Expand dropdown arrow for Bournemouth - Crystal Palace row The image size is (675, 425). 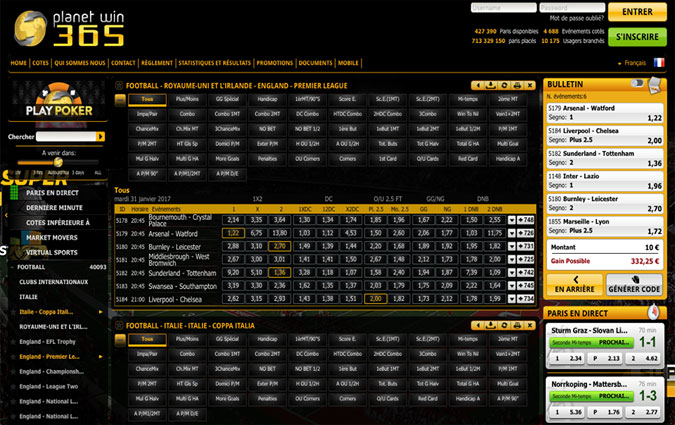[x=511, y=220]
